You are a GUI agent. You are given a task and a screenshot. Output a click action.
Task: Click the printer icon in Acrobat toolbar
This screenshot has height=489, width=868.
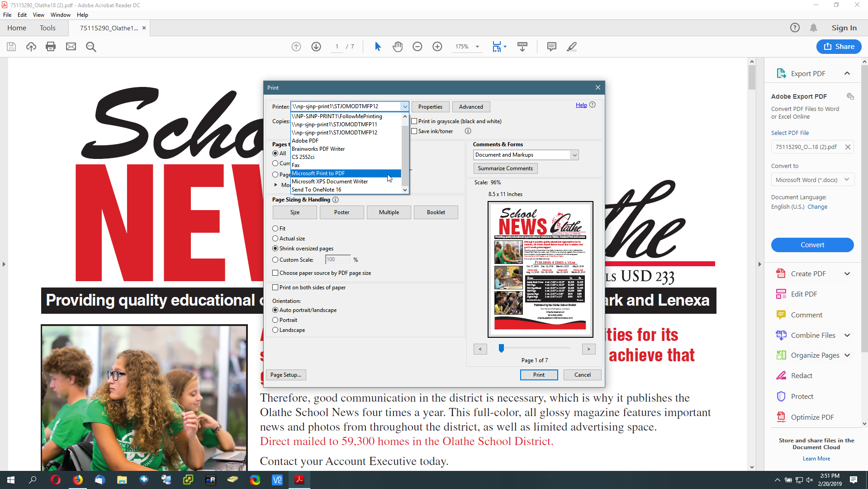point(51,47)
